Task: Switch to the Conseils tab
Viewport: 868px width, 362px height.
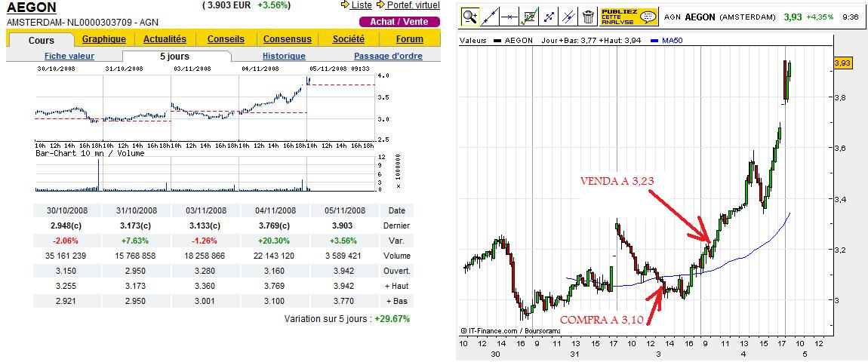Action: pyautogui.click(x=226, y=39)
